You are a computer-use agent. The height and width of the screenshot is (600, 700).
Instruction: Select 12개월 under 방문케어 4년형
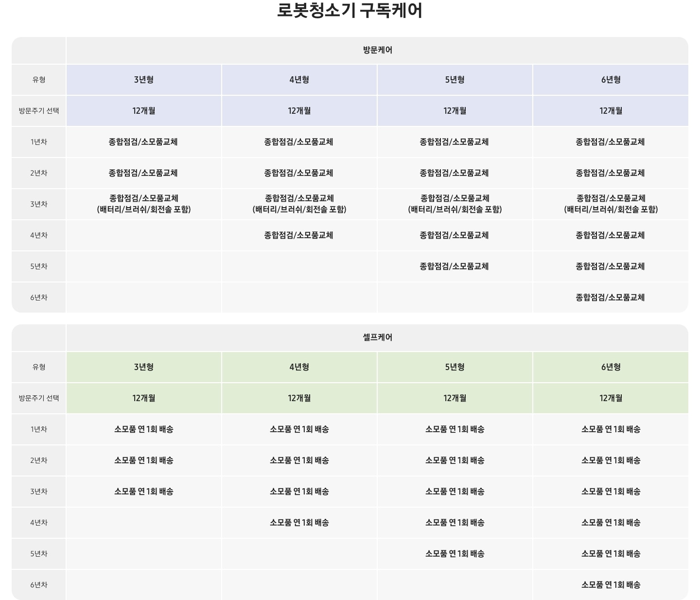tap(299, 111)
